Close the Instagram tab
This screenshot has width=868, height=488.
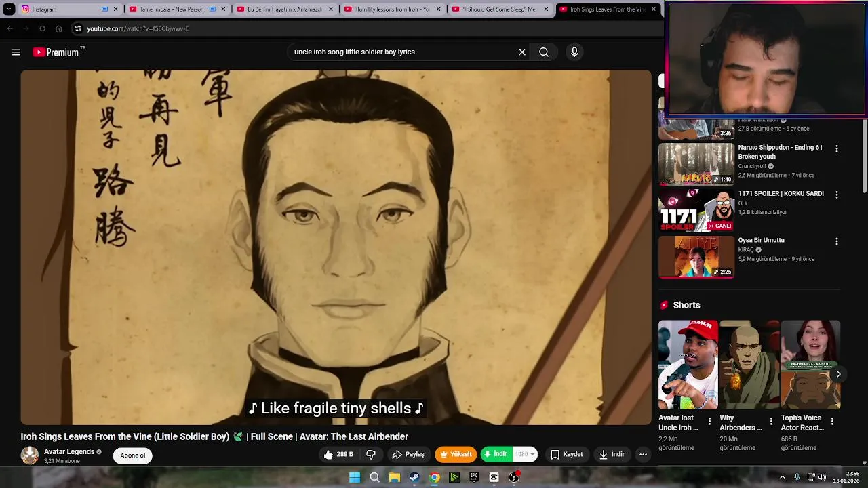[x=115, y=9]
